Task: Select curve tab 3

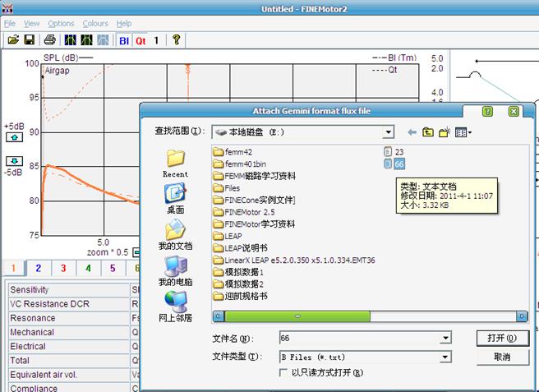Action: click(x=63, y=268)
